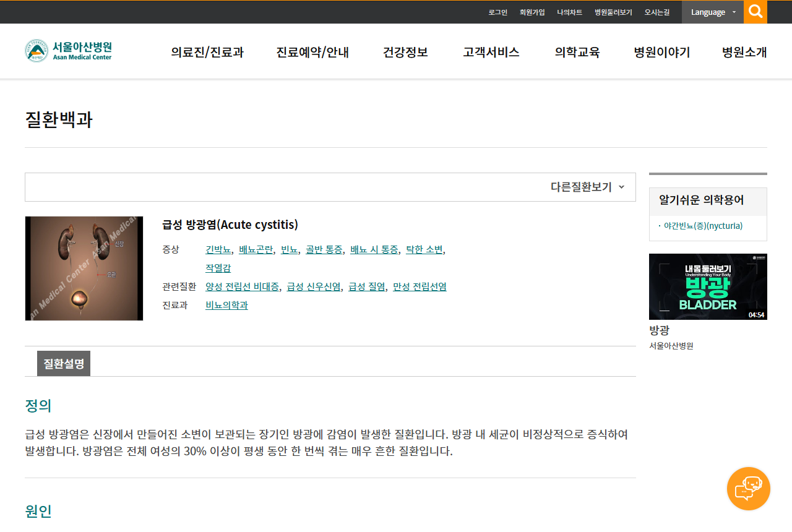The height and width of the screenshot is (532, 792).
Task: Click the 회원가입 link
Action: [532, 12]
